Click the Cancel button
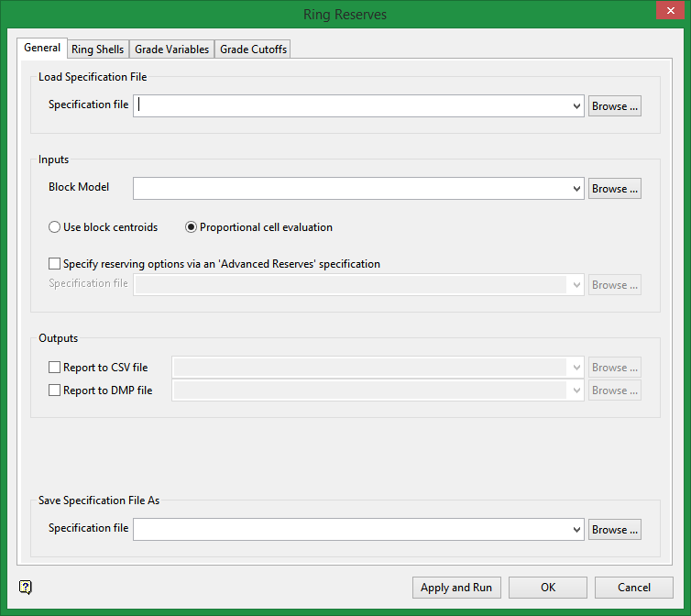 coord(633,588)
